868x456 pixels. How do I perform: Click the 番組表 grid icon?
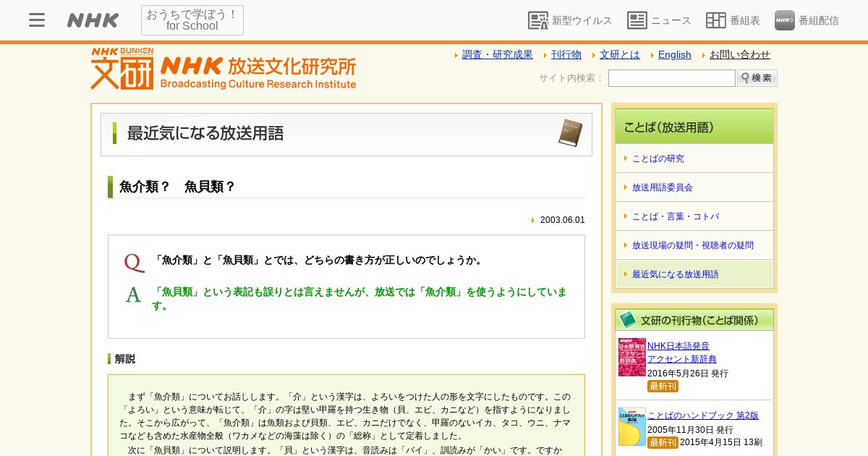(716, 20)
